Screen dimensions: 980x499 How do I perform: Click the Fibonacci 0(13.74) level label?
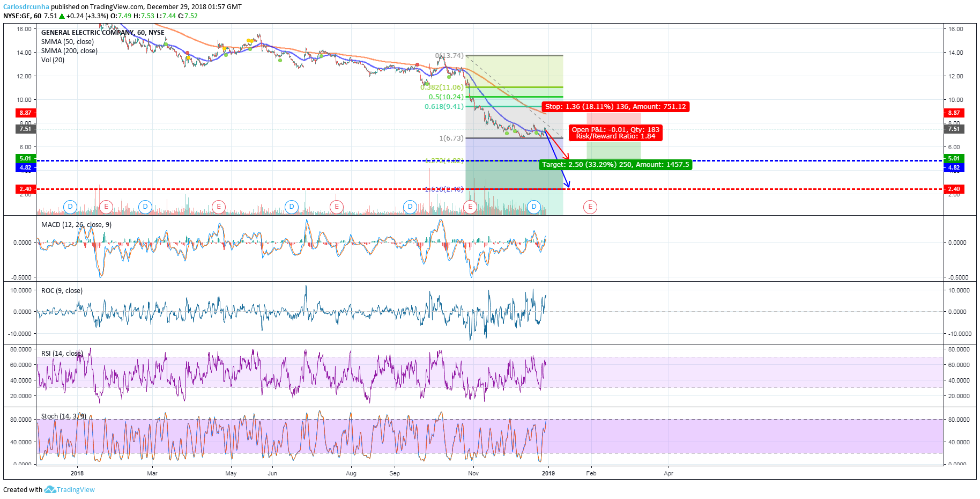tap(449, 56)
